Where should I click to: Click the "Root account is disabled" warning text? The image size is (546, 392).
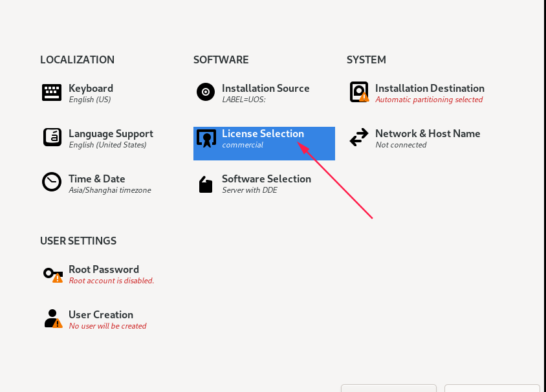tap(111, 281)
